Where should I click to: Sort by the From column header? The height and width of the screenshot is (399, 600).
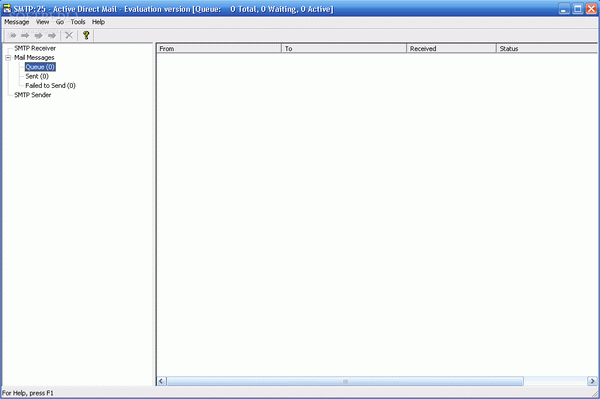219,49
